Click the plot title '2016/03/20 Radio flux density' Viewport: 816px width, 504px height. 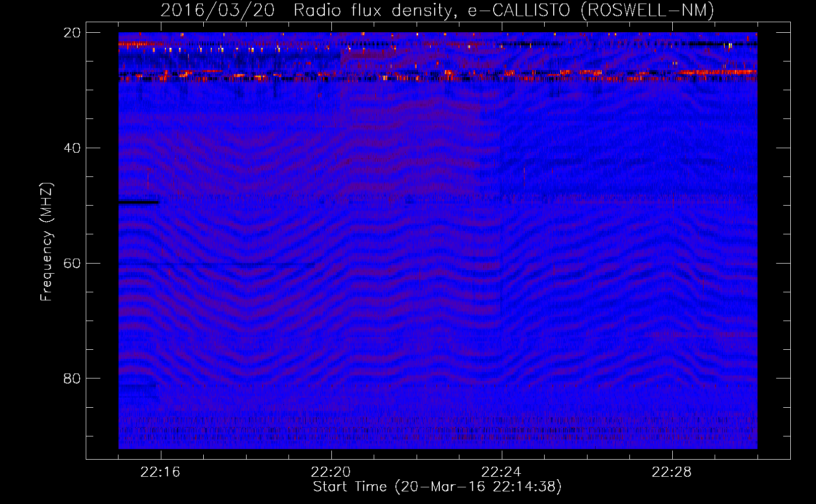pyautogui.click(x=437, y=10)
